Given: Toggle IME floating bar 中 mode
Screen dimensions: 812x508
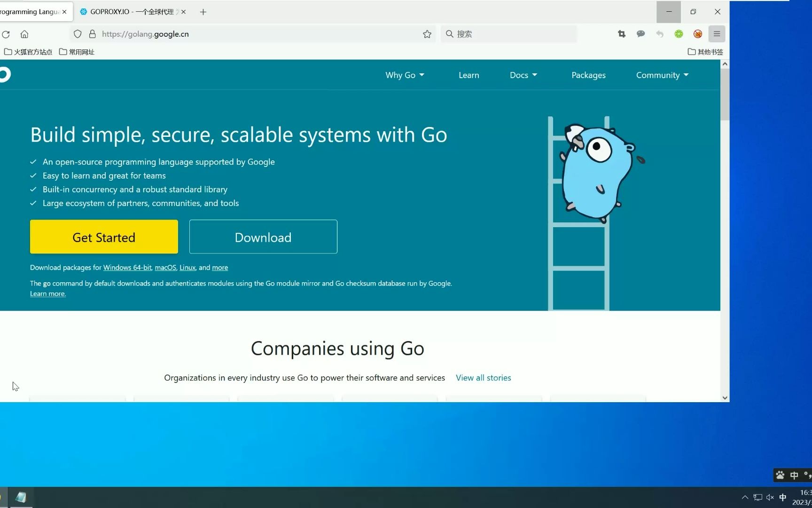Looking at the screenshot, I should tap(794, 475).
